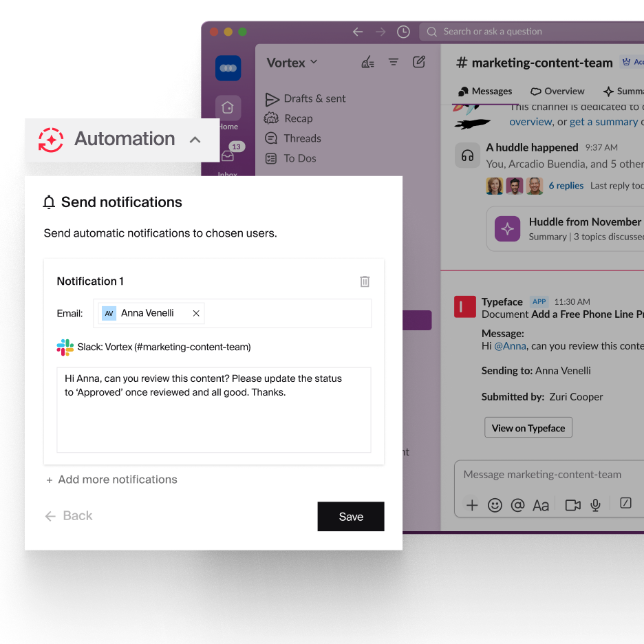
Task: Open Recap in the Slack sidebar
Action: pyautogui.click(x=288, y=118)
